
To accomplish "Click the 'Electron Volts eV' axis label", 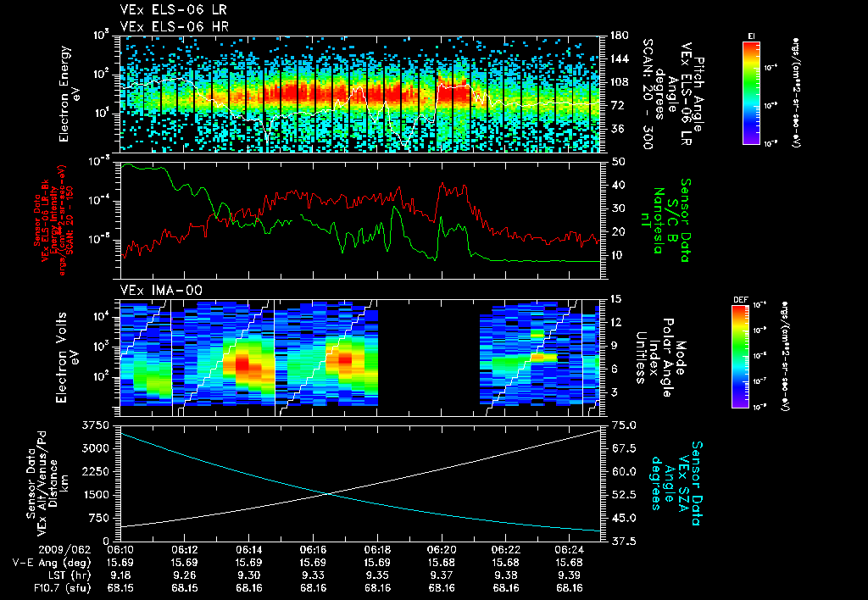I will click(66, 357).
